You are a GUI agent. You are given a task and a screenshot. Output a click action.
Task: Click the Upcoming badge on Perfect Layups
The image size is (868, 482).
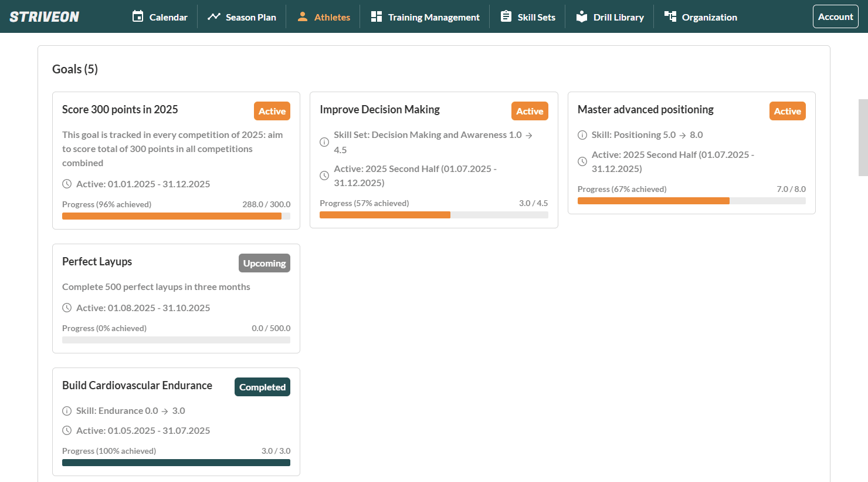pos(264,263)
